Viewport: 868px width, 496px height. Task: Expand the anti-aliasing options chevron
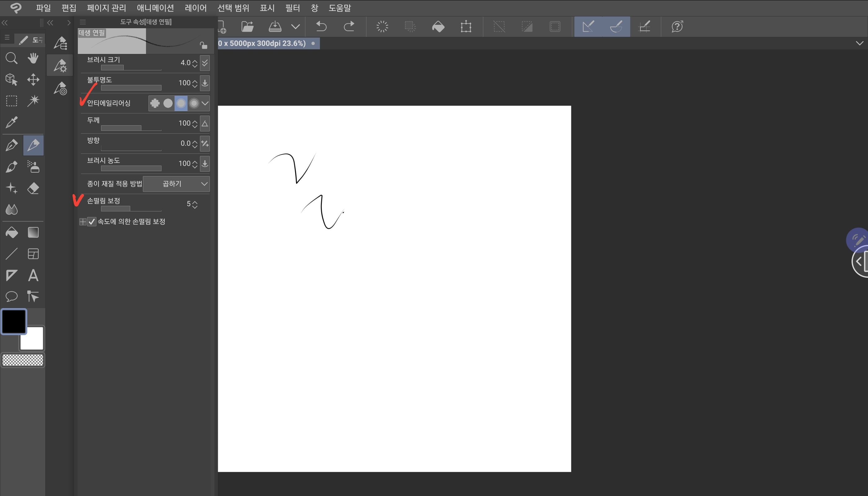[x=205, y=103]
